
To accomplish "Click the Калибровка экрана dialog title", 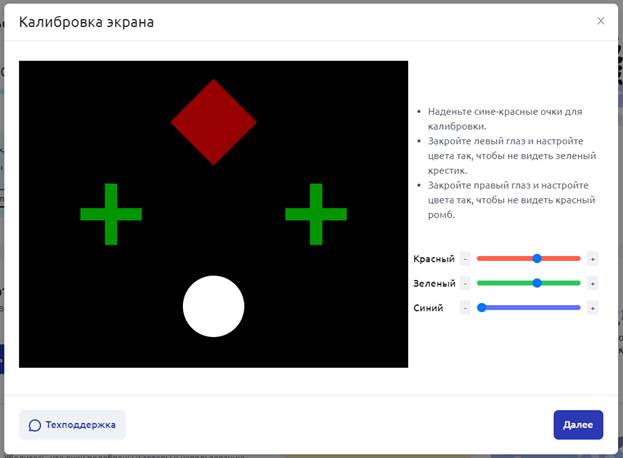I will click(87, 21).
